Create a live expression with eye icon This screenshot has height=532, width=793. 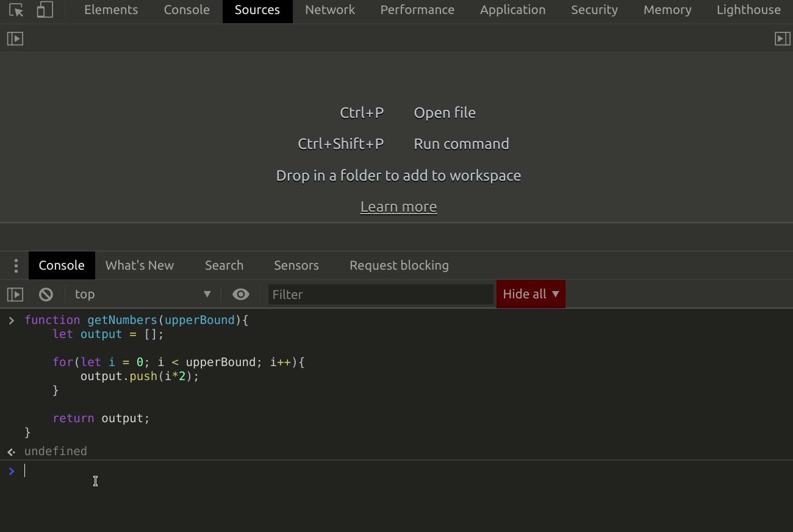241,295
